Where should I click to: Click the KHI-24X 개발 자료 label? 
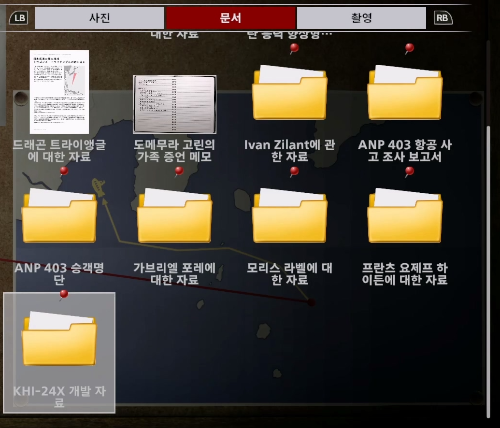point(59,397)
